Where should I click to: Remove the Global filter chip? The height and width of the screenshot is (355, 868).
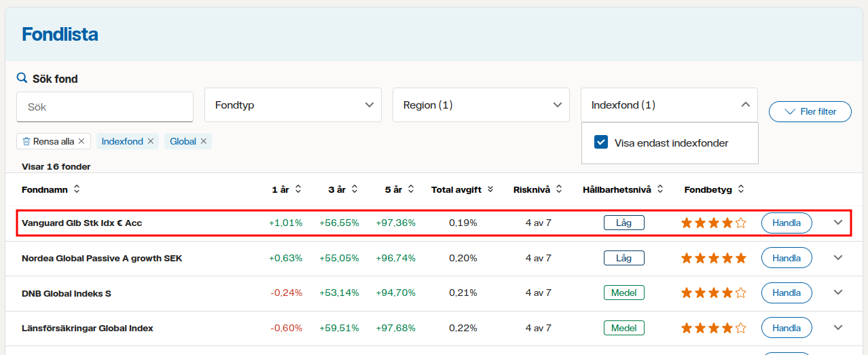[x=204, y=141]
